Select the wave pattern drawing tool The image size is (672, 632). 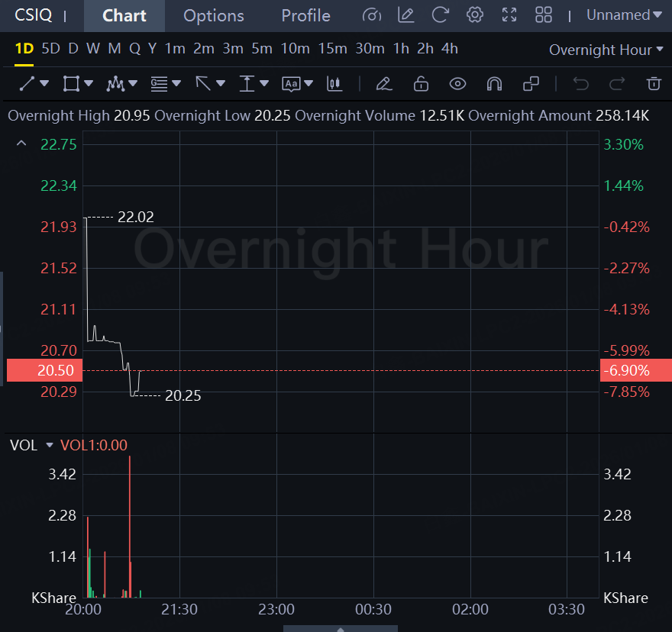tap(115, 83)
